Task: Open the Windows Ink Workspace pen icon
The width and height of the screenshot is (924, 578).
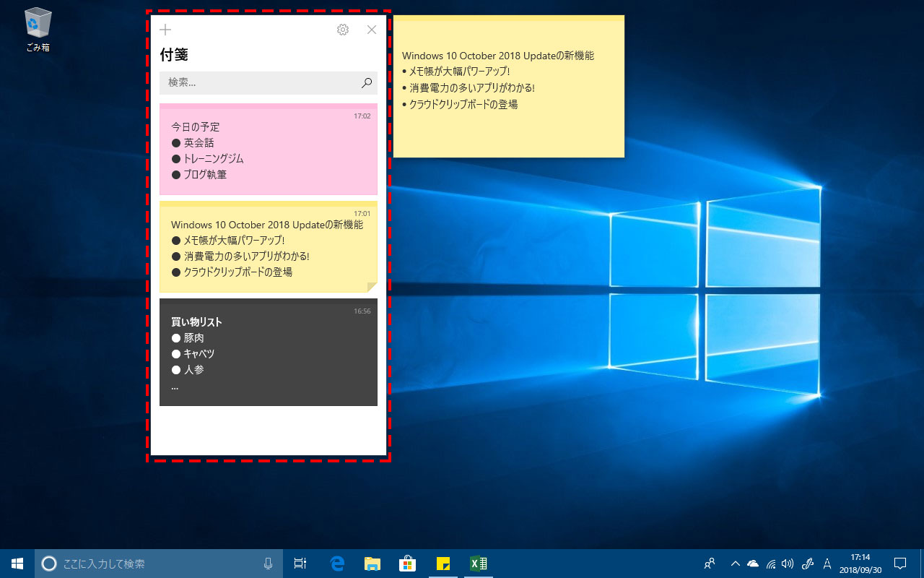Action: pyautogui.click(x=808, y=564)
